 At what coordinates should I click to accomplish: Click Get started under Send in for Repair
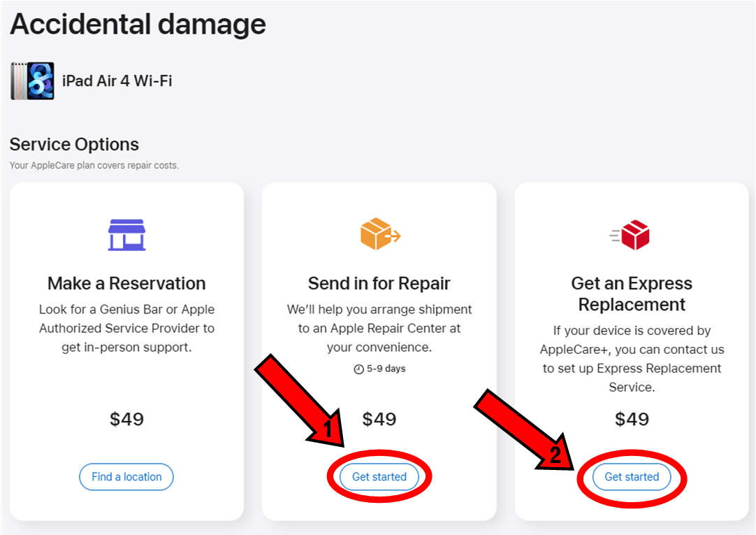pos(379,477)
